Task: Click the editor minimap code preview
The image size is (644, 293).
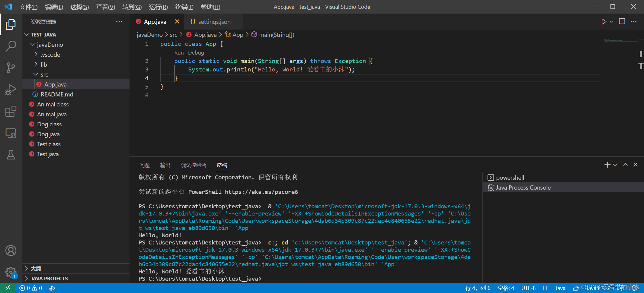Action: click(x=613, y=40)
